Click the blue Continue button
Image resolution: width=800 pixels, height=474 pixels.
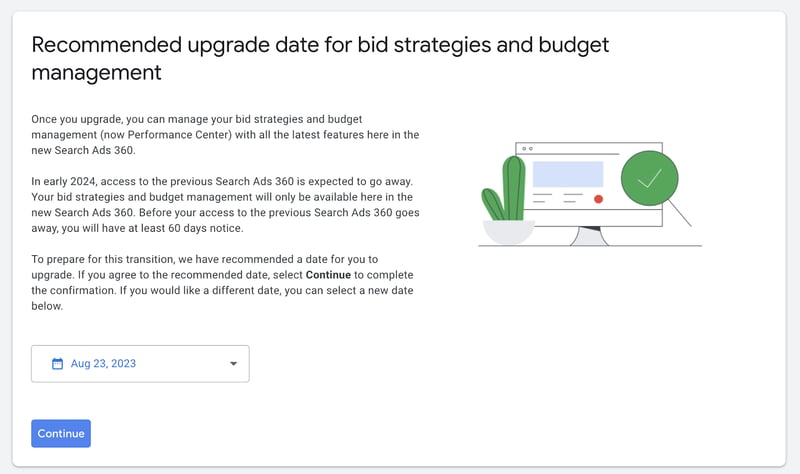[61, 433]
